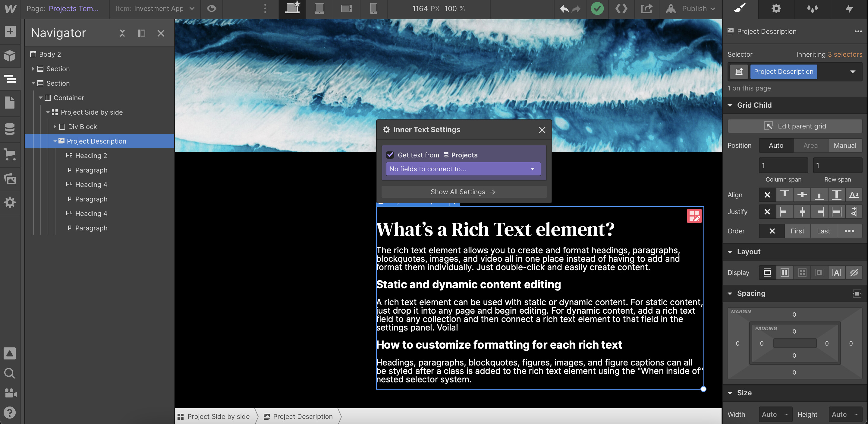Viewport: 868px width, 424px height.
Task: Expand the Div Block tree item
Action: 55,127
